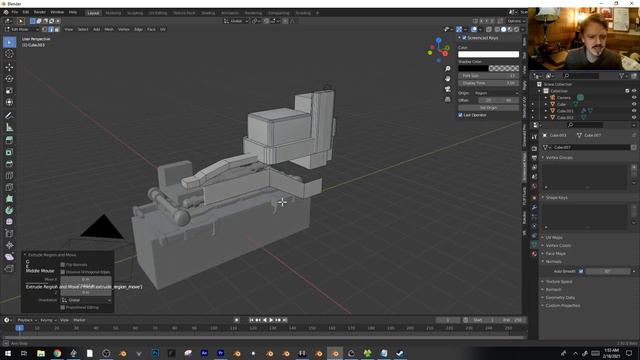
Task: Enable the Proportional Editing checkbox
Action: (63, 307)
